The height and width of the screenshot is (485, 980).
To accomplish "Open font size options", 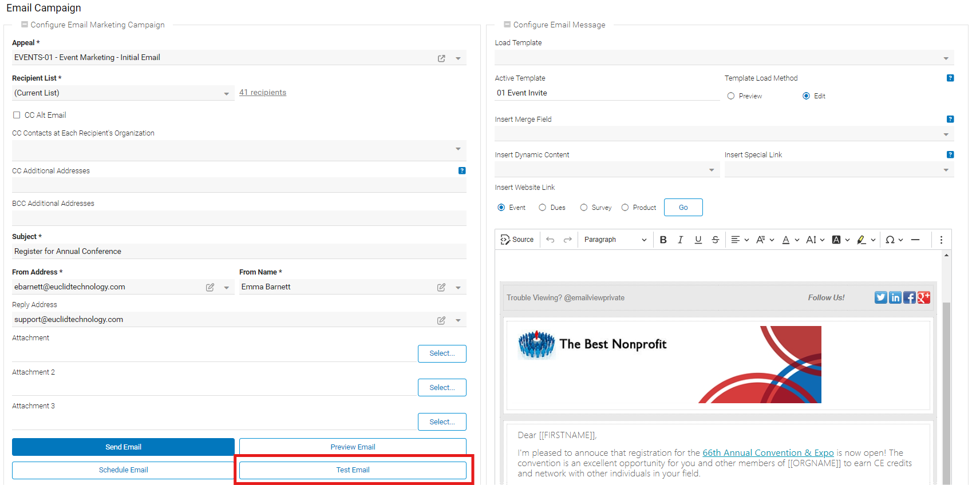I will (x=815, y=240).
